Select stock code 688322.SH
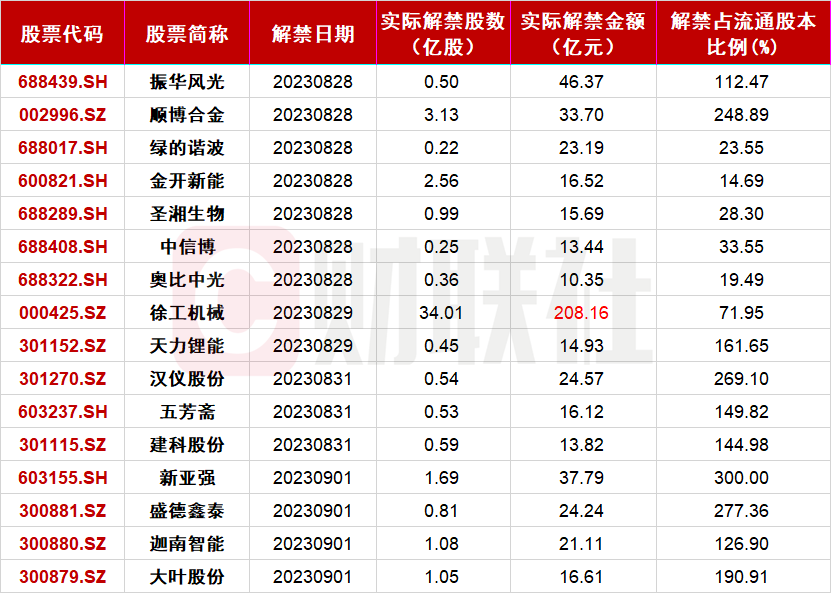 pos(63,279)
